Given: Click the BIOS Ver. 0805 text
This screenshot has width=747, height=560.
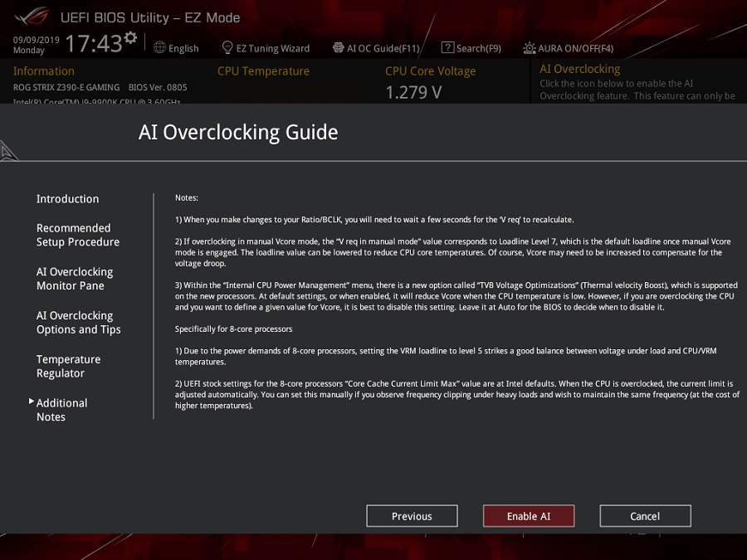Looking at the screenshot, I should (158, 87).
